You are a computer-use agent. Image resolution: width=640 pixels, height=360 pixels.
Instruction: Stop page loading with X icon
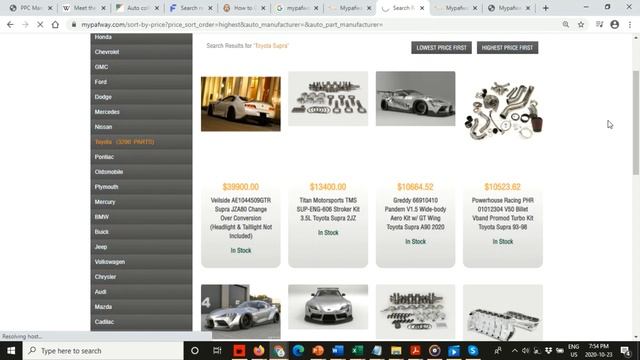click(x=40, y=24)
